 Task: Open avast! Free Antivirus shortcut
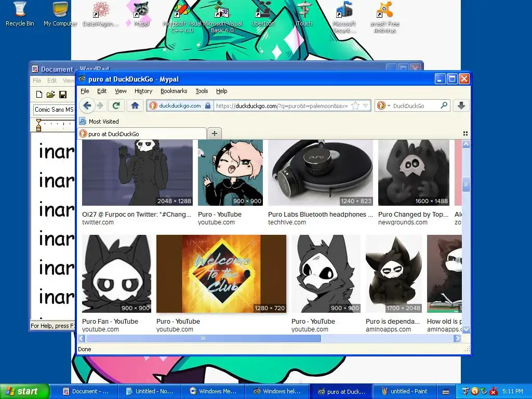pos(385,17)
